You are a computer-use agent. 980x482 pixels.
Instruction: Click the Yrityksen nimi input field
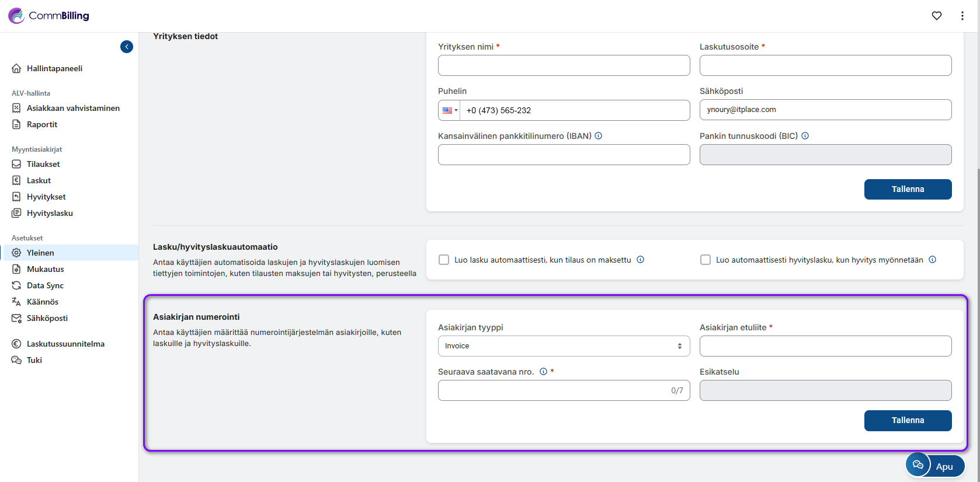tap(564, 65)
